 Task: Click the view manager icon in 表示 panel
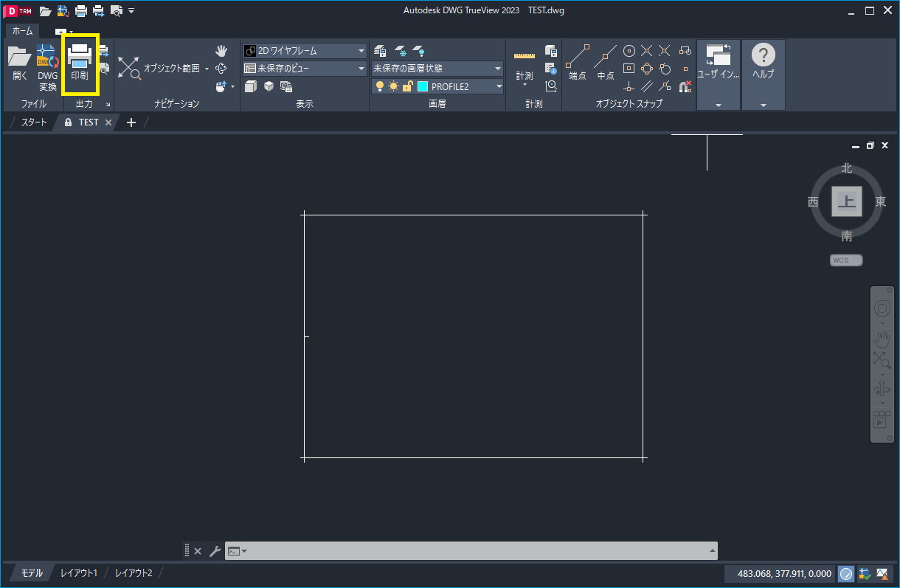(286, 86)
